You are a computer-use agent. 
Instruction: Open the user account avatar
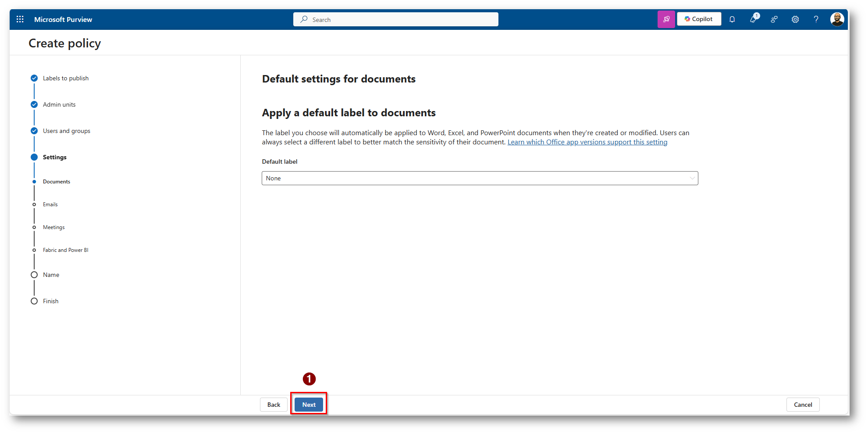point(837,19)
